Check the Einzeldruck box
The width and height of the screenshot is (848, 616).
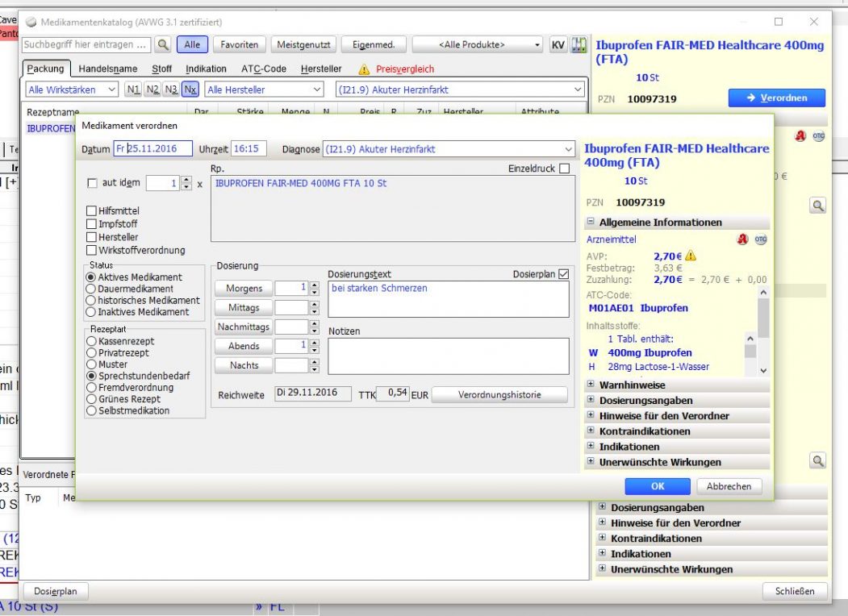pyautogui.click(x=565, y=169)
